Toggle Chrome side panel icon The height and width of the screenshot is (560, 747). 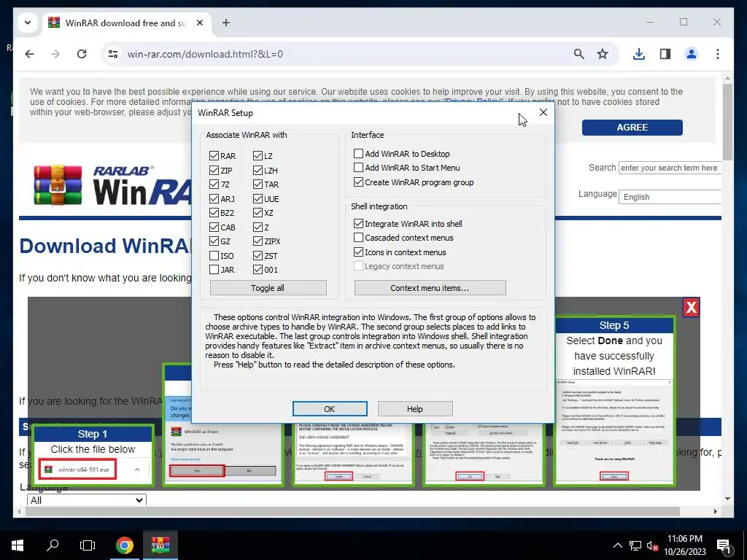pyautogui.click(x=665, y=54)
